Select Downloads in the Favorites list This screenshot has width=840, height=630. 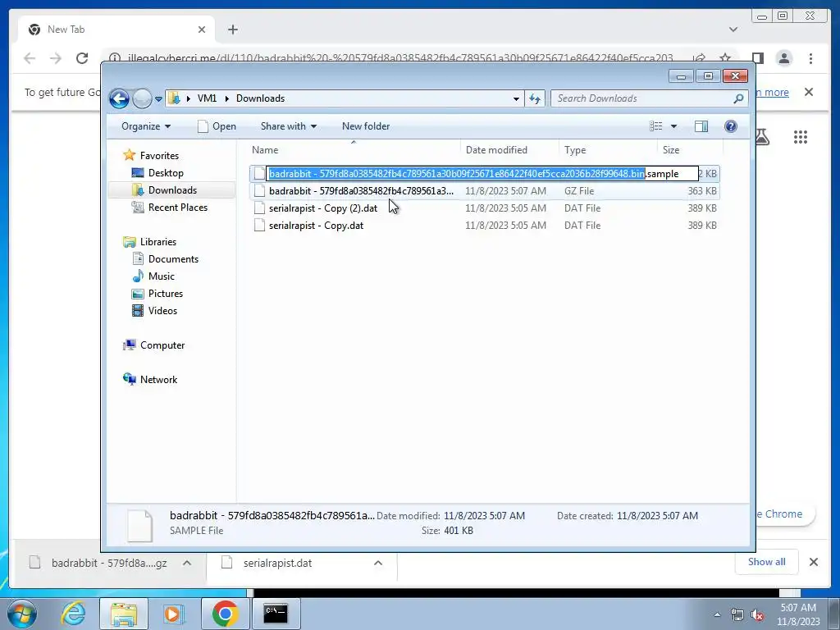coord(172,190)
